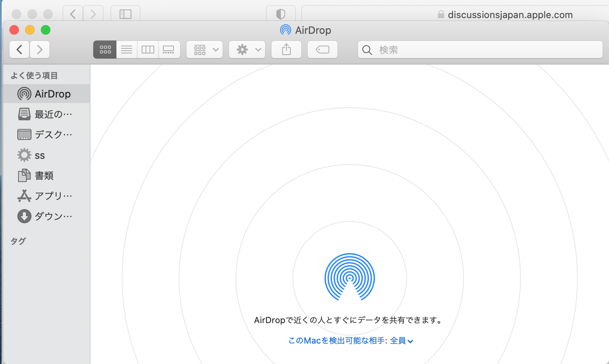Viewport: 609px width, 364px height.
Task: Switch to gallery view mode
Action: (x=169, y=50)
